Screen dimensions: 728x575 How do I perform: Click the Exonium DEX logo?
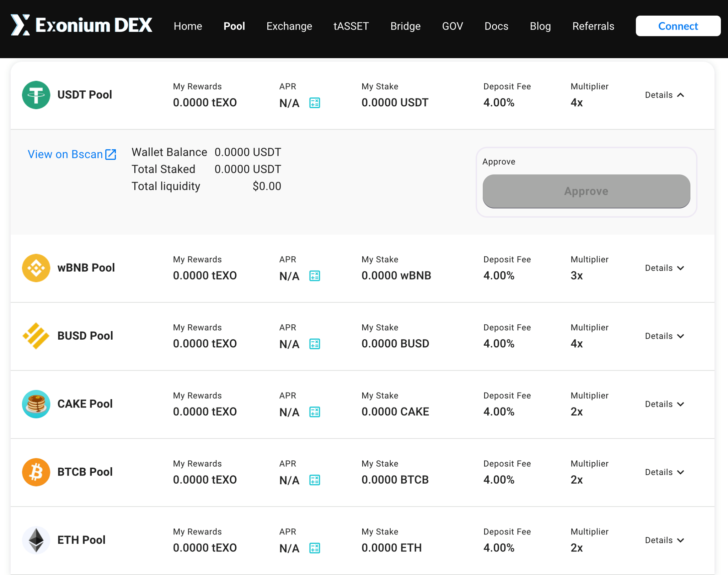[x=81, y=25]
